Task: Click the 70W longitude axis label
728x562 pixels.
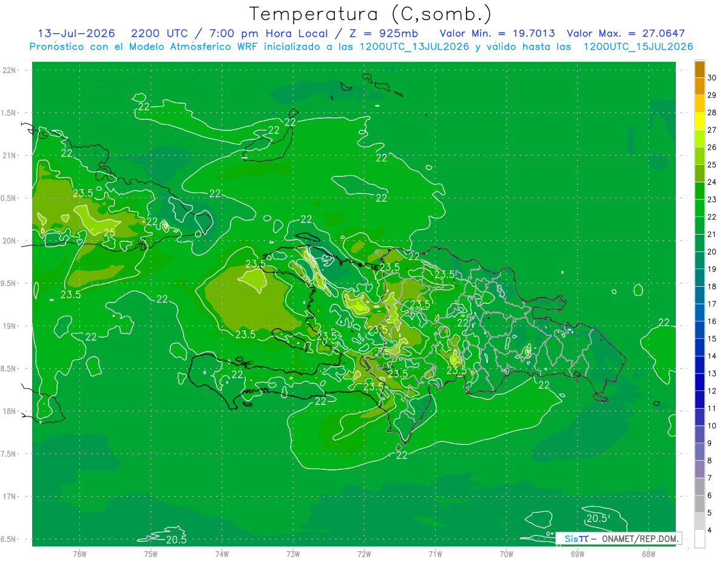Action: click(507, 554)
